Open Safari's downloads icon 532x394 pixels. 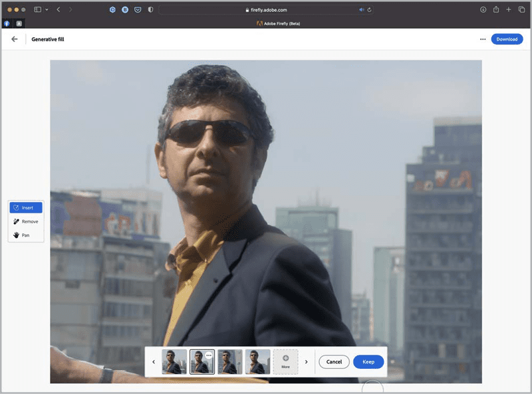pyautogui.click(x=483, y=10)
